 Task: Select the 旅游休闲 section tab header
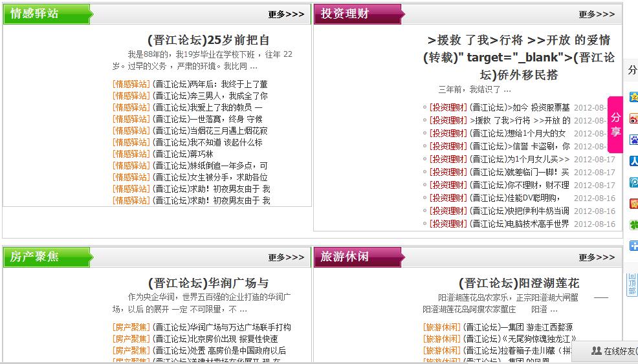coord(358,257)
